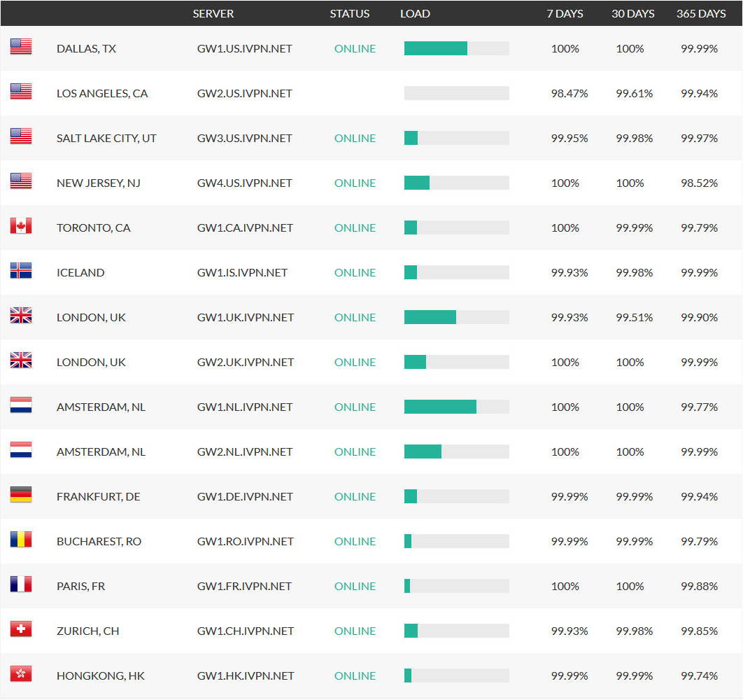This screenshot has width=743, height=700.
Task: Select the Canadian flag beside Toronto, CA
Action: [21, 225]
